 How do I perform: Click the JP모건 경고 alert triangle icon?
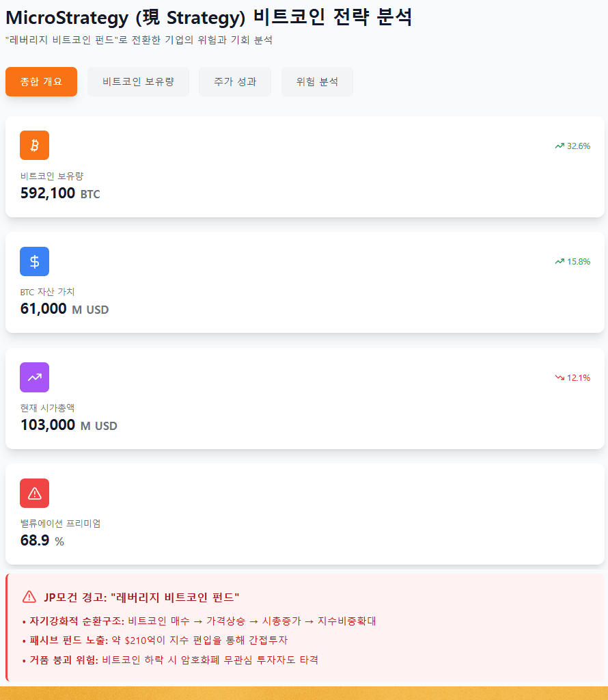point(29,597)
